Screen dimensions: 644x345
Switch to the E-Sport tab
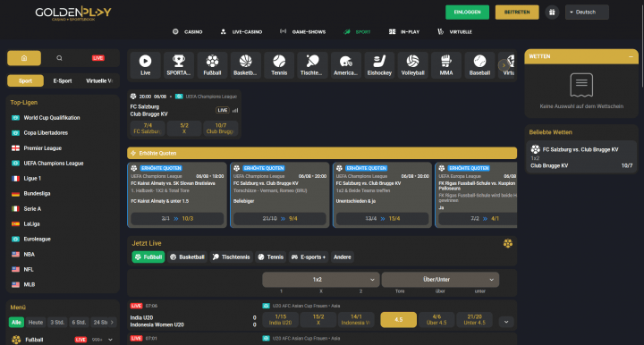pyautogui.click(x=63, y=80)
